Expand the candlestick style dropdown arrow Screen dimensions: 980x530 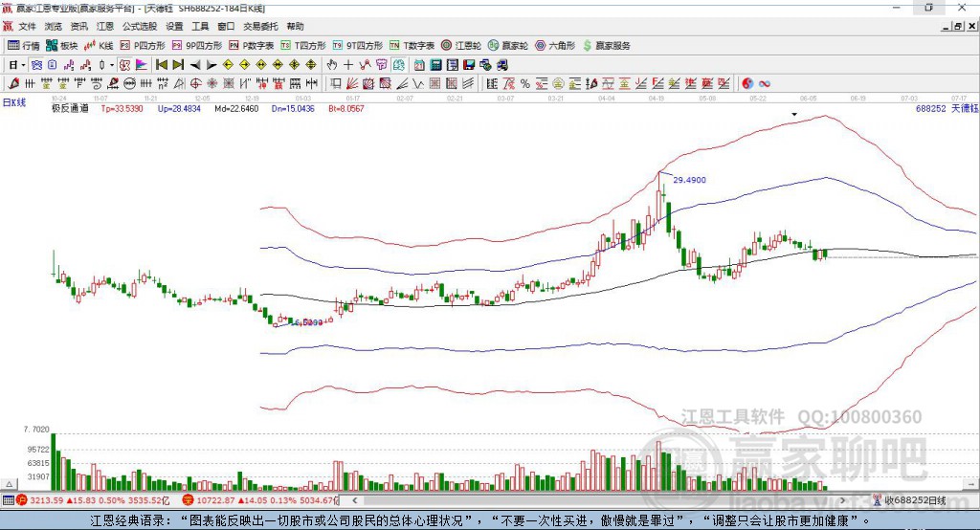coord(112,65)
